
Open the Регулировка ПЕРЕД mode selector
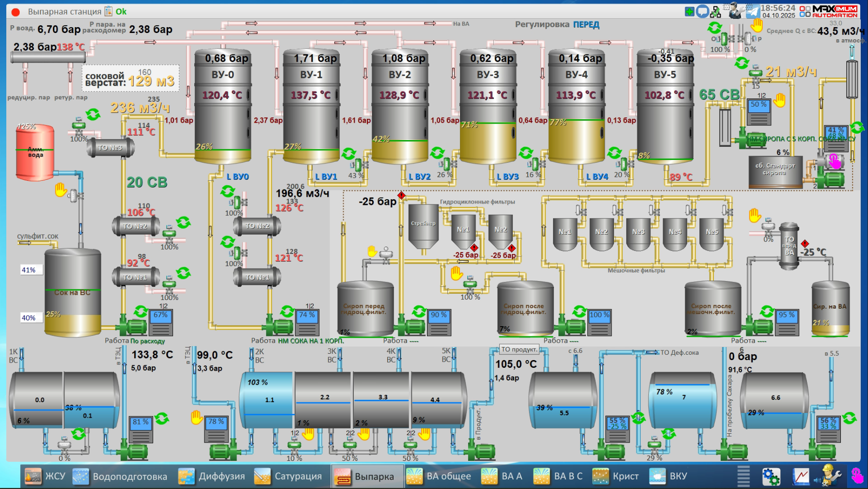(586, 25)
